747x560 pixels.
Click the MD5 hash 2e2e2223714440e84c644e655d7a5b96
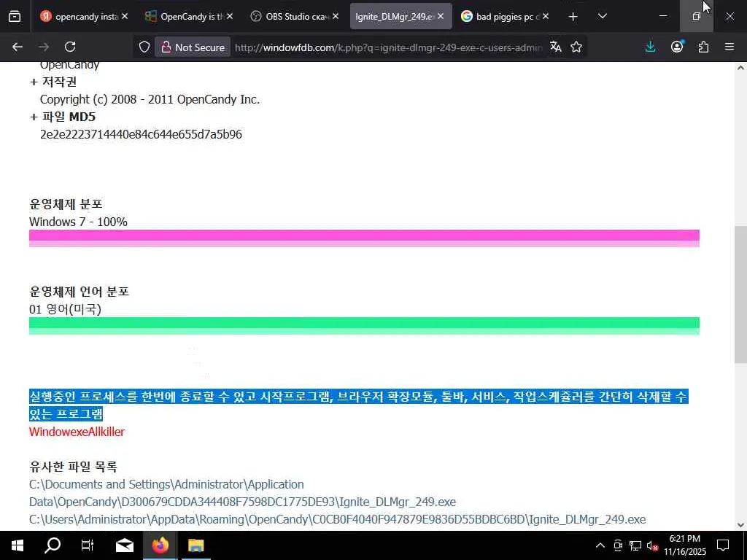tap(141, 134)
